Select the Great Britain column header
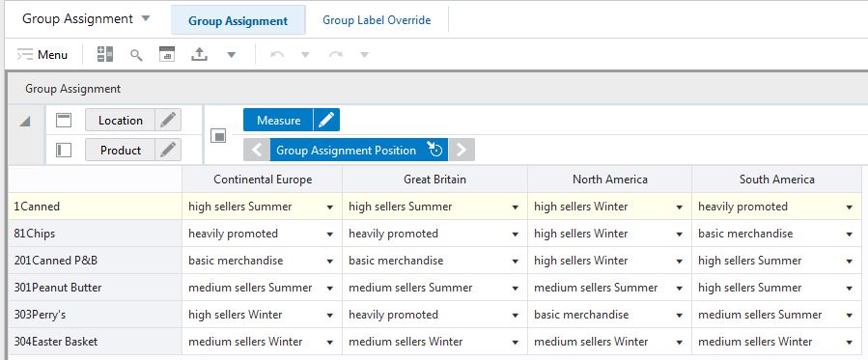This screenshot has width=868, height=360. click(434, 180)
